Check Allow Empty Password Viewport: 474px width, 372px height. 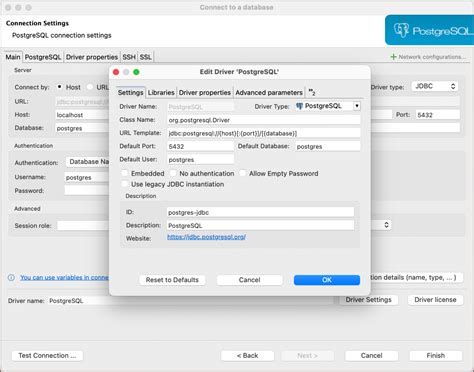(x=243, y=173)
